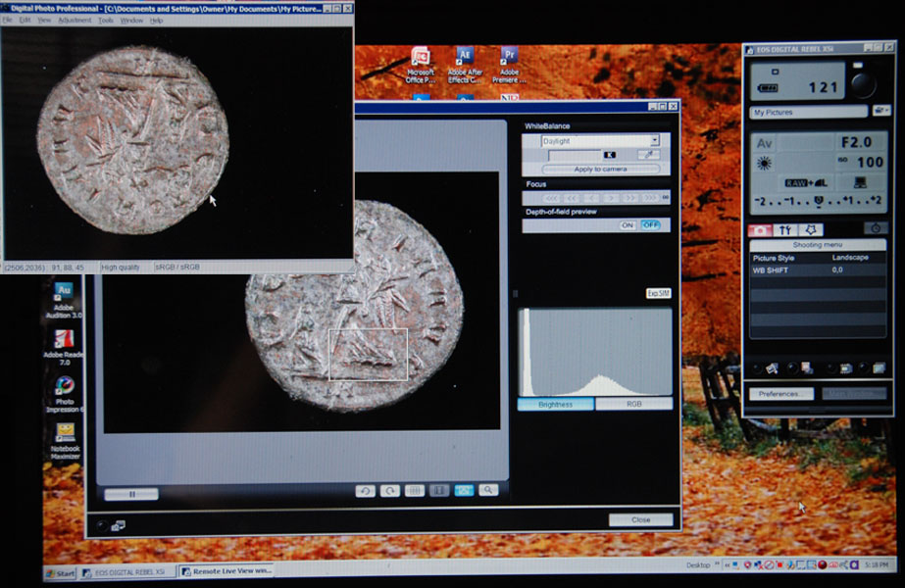Open the Preferences dialog
The height and width of the screenshot is (588, 905).
pos(781,394)
